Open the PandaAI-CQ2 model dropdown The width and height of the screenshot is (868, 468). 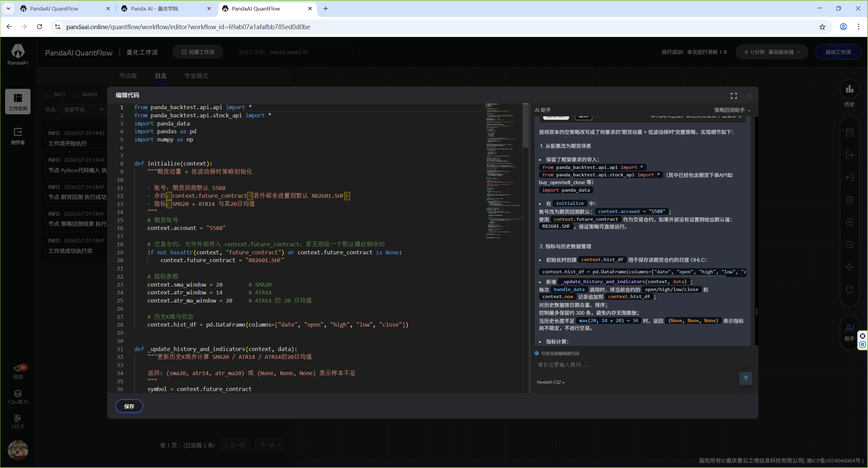tap(551, 382)
